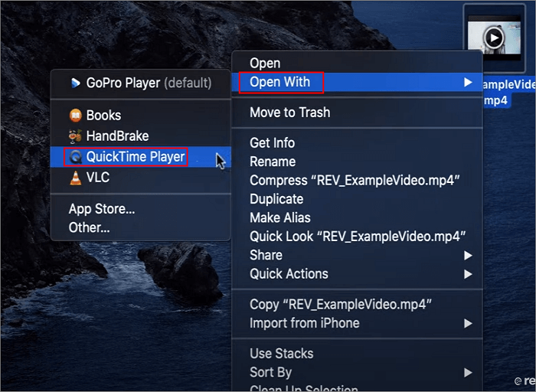Open the file with Books

141,116
